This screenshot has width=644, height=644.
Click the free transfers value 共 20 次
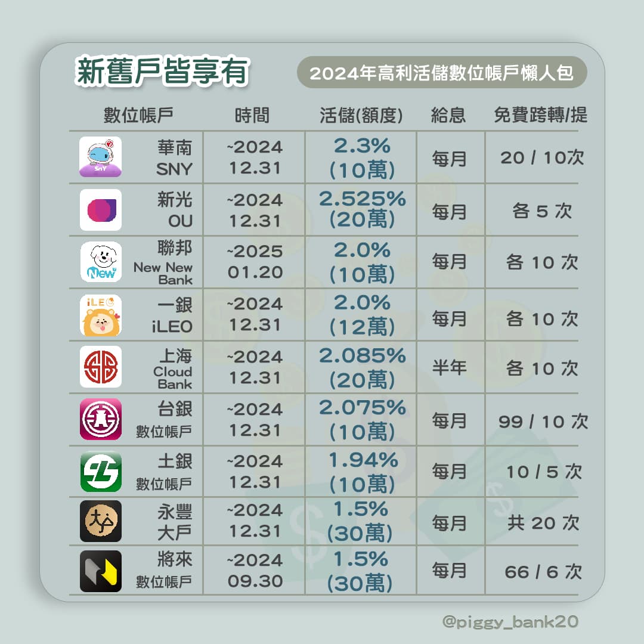(543, 522)
